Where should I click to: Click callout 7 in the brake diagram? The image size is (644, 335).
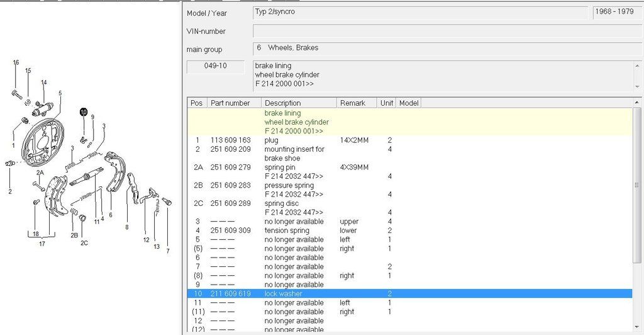click(x=167, y=251)
